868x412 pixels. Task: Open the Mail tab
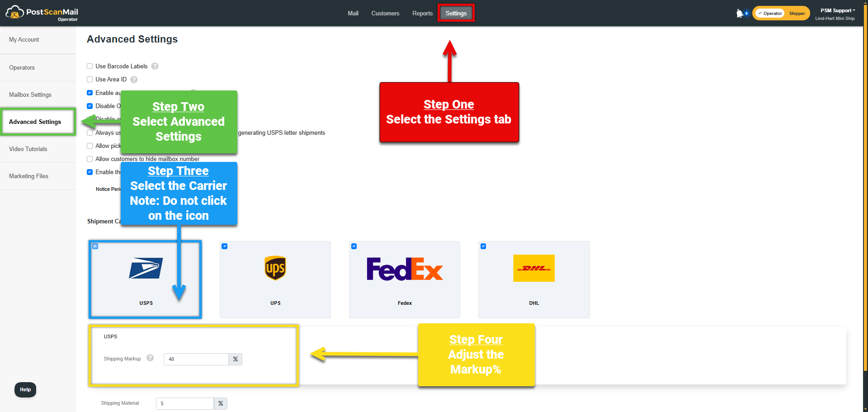[x=353, y=13]
